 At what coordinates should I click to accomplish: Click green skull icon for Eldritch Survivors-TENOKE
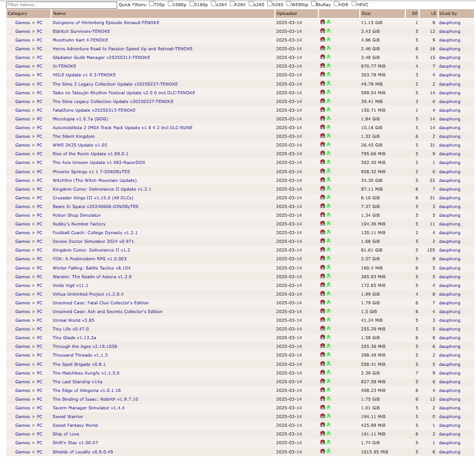[329, 31]
